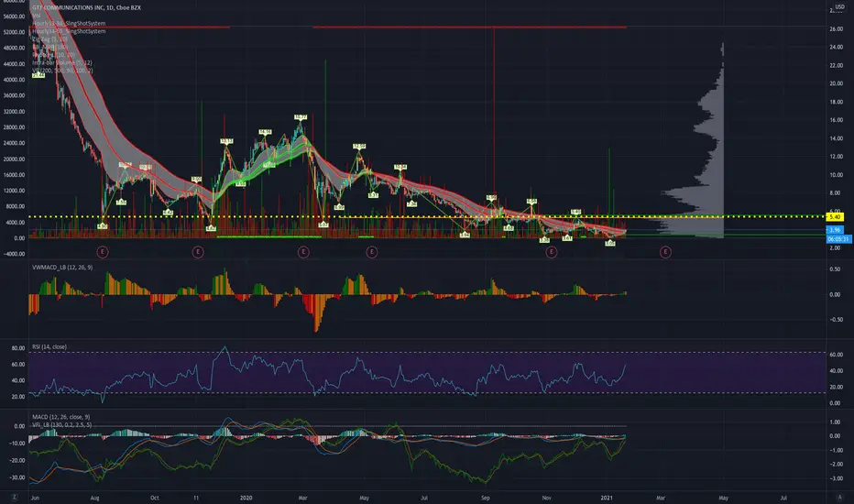Click the yellow 5.40 price label
The height and width of the screenshot is (504, 854).
pyautogui.click(x=835, y=217)
